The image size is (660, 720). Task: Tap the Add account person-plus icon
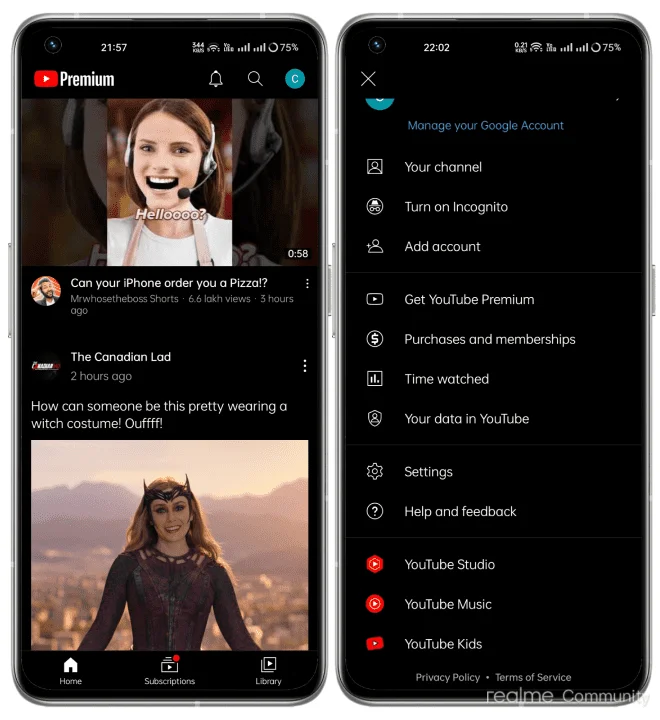[375, 246]
